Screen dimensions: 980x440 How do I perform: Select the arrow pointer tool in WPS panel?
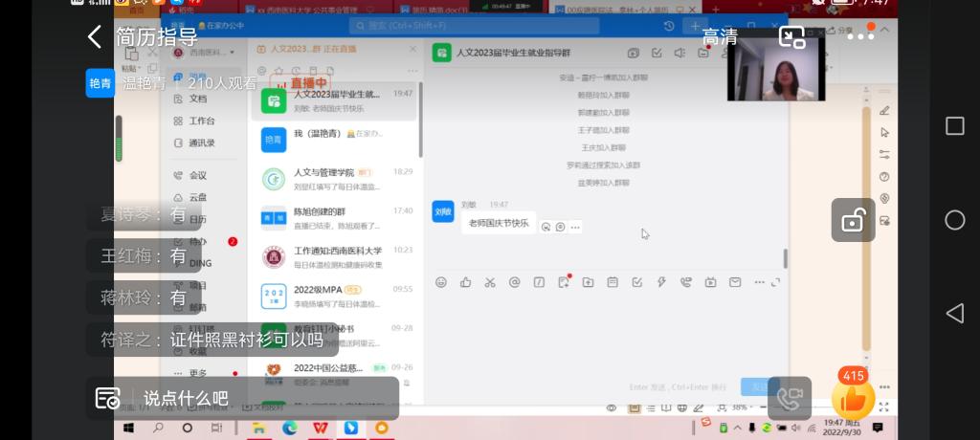click(884, 133)
